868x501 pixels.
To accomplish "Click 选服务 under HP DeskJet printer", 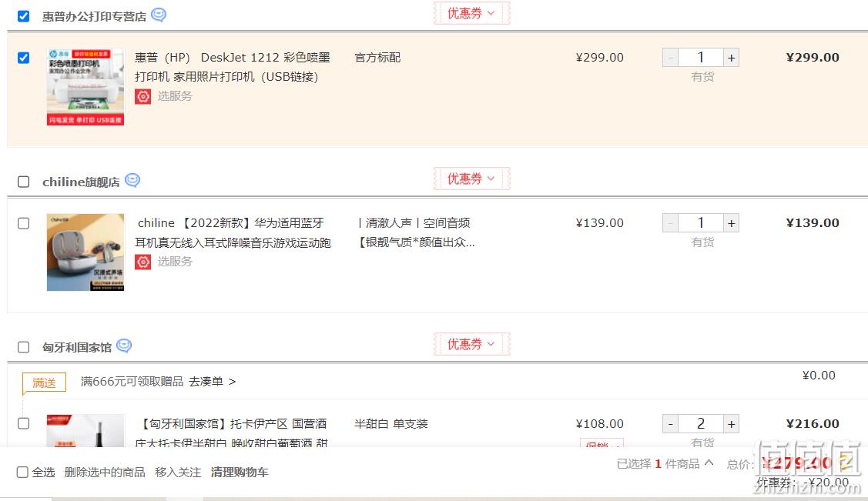I will 175,96.
